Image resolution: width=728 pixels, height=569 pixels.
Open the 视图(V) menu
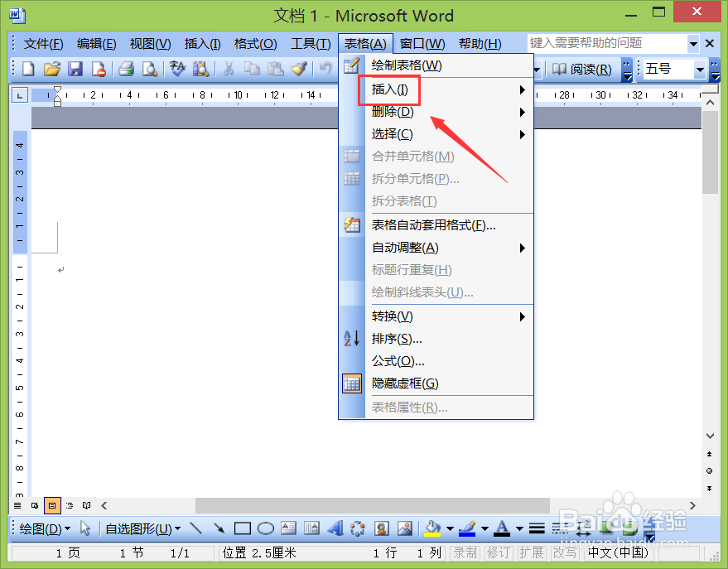[x=151, y=44]
